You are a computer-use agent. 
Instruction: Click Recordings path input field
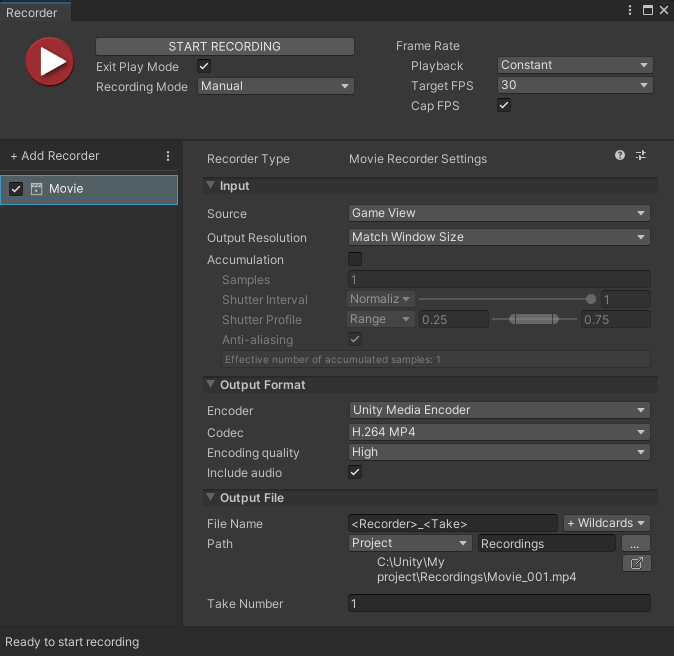(x=547, y=543)
